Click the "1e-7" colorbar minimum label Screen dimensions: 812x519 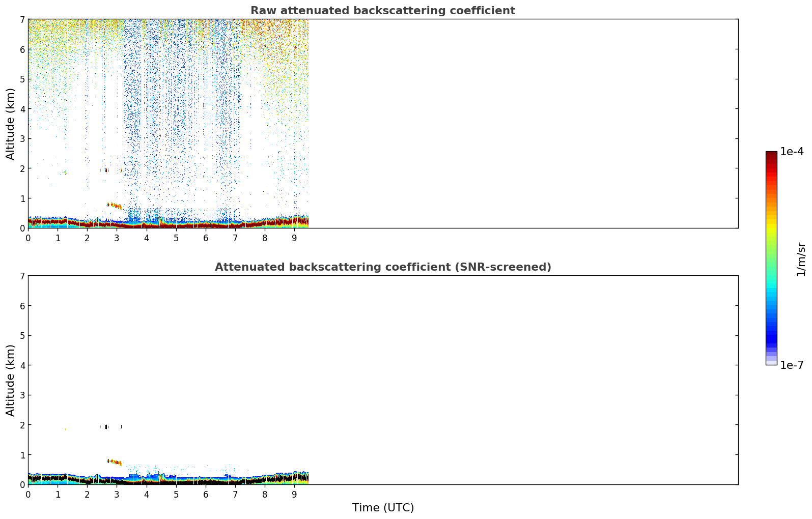[x=792, y=365]
